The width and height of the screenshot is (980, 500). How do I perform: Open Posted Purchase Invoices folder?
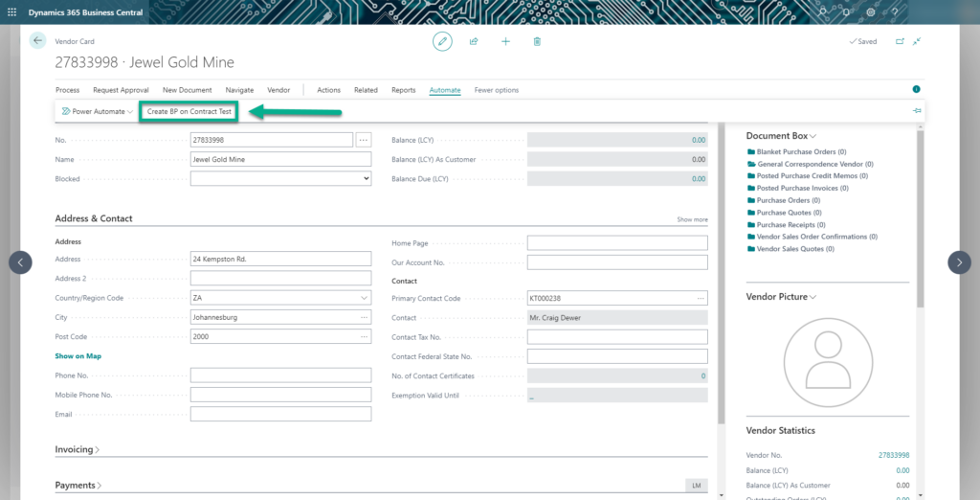(x=798, y=188)
